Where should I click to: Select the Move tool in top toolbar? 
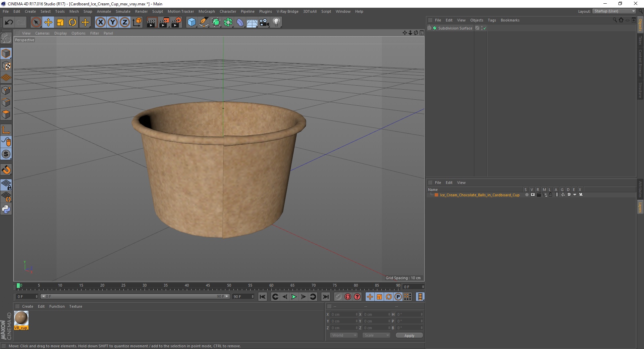pos(48,22)
